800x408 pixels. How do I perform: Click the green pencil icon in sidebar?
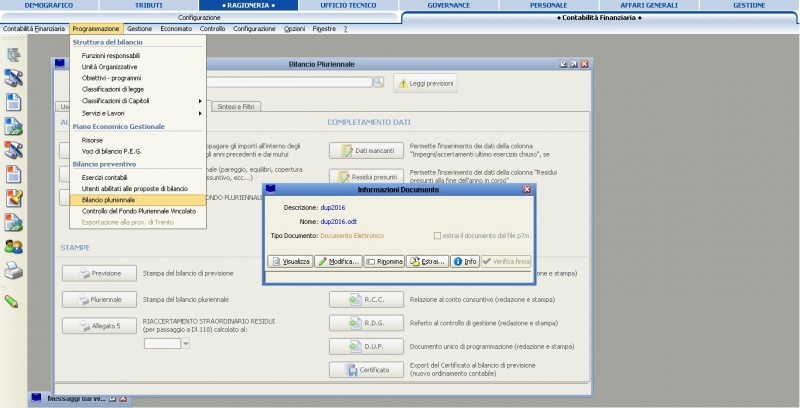pyautogui.click(x=14, y=300)
